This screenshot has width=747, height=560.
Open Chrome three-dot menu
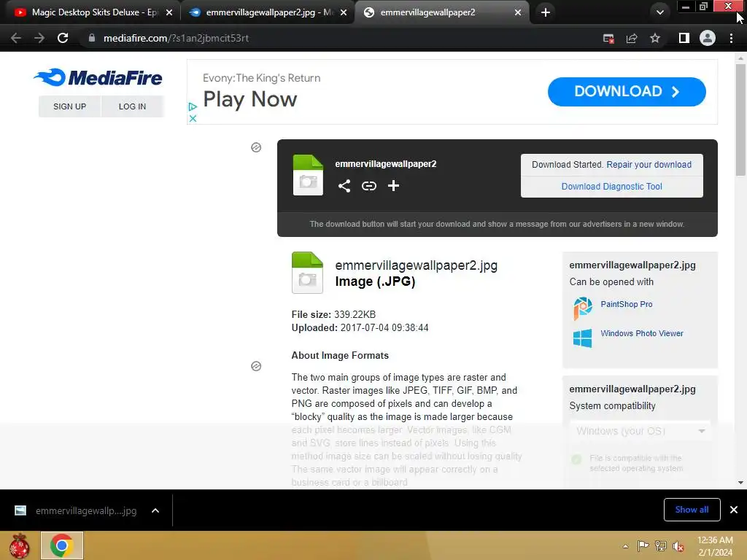(x=731, y=38)
